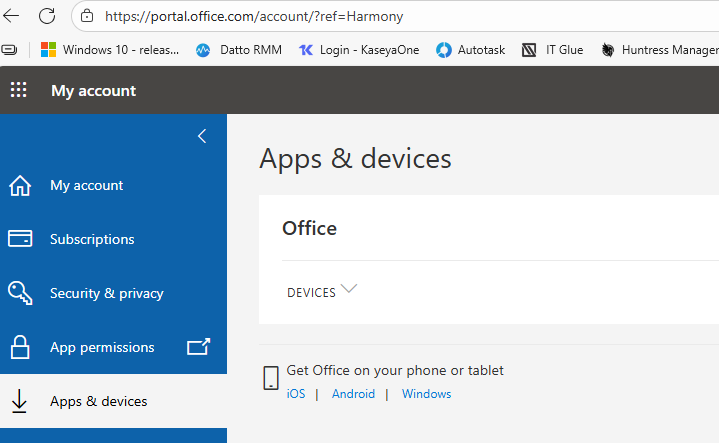The width and height of the screenshot is (719, 443).
Task: View site info via the lock icon
Action: click(87, 16)
